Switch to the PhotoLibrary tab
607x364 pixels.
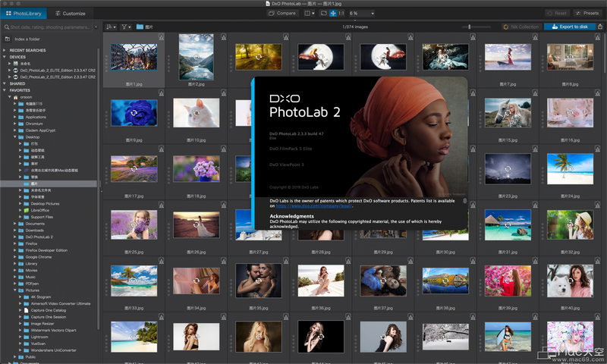click(24, 13)
